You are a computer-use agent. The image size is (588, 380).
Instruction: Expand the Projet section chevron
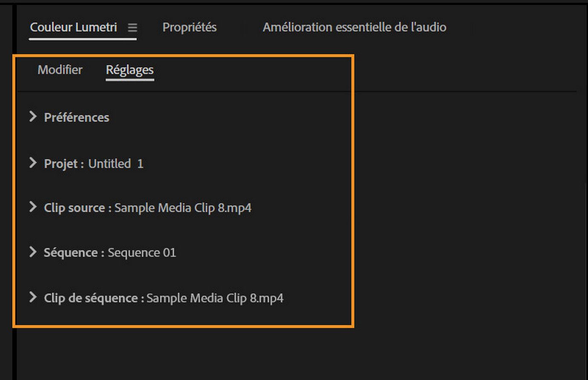pos(33,163)
